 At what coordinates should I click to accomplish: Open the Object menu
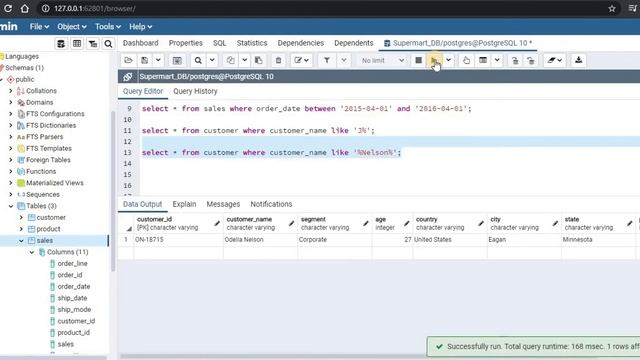[x=72, y=27]
